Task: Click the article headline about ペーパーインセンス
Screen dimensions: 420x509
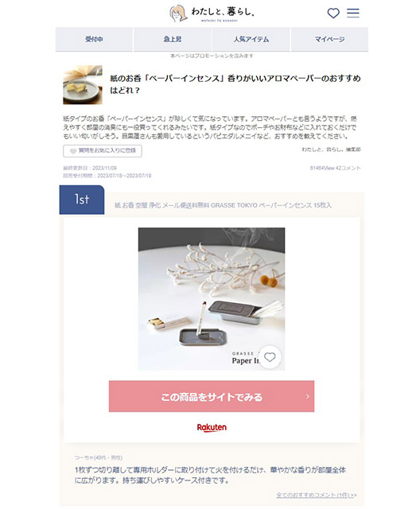Action: click(235, 84)
